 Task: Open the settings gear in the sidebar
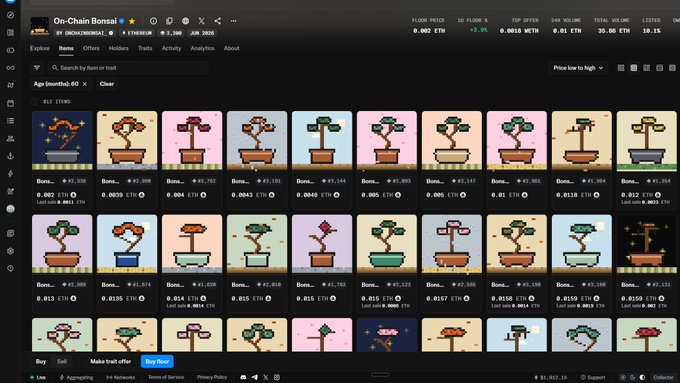point(10,251)
